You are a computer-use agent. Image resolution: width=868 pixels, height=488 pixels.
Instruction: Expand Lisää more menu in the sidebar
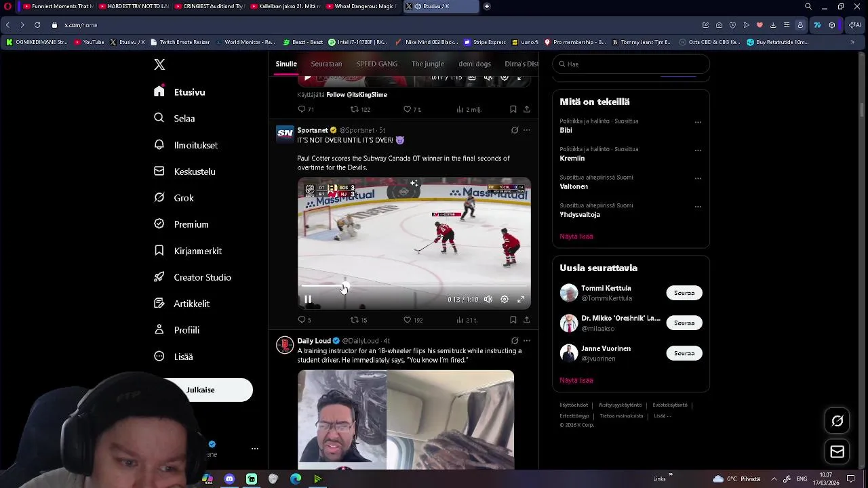coord(174,357)
